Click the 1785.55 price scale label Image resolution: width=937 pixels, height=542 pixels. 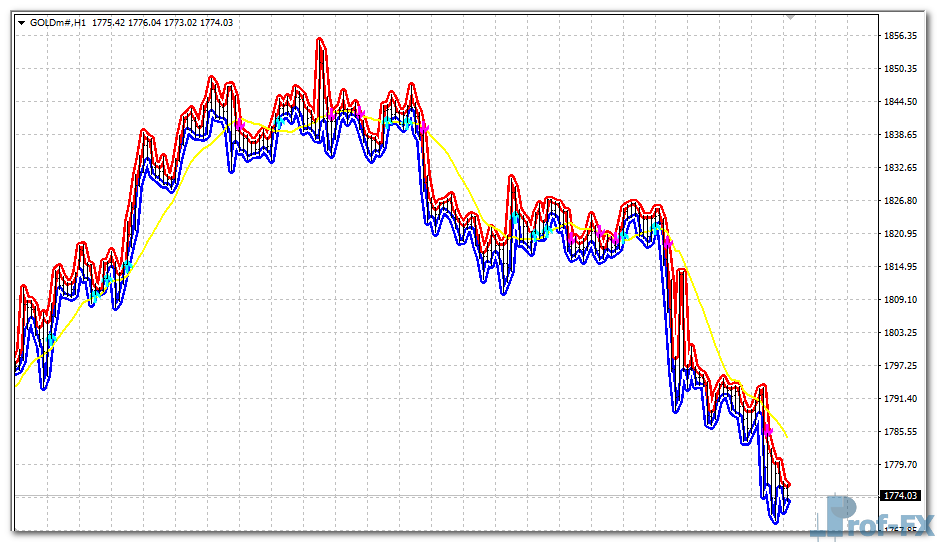pyautogui.click(x=901, y=432)
